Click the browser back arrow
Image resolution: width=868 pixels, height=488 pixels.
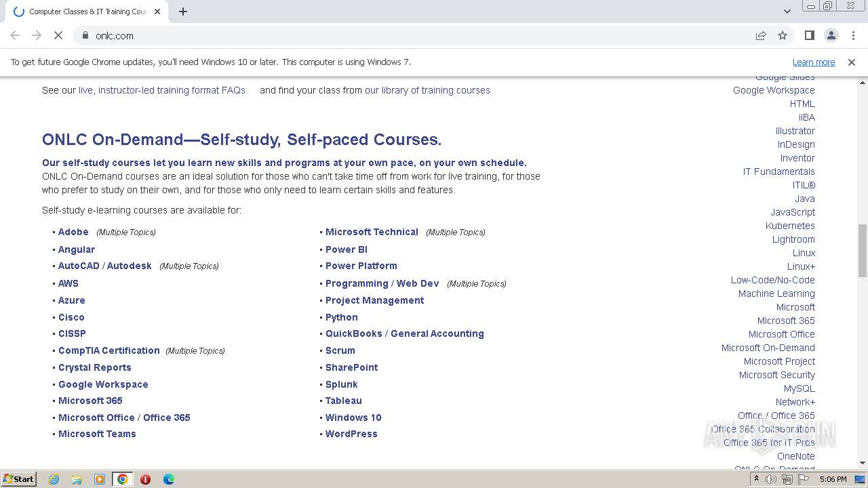coord(15,35)
